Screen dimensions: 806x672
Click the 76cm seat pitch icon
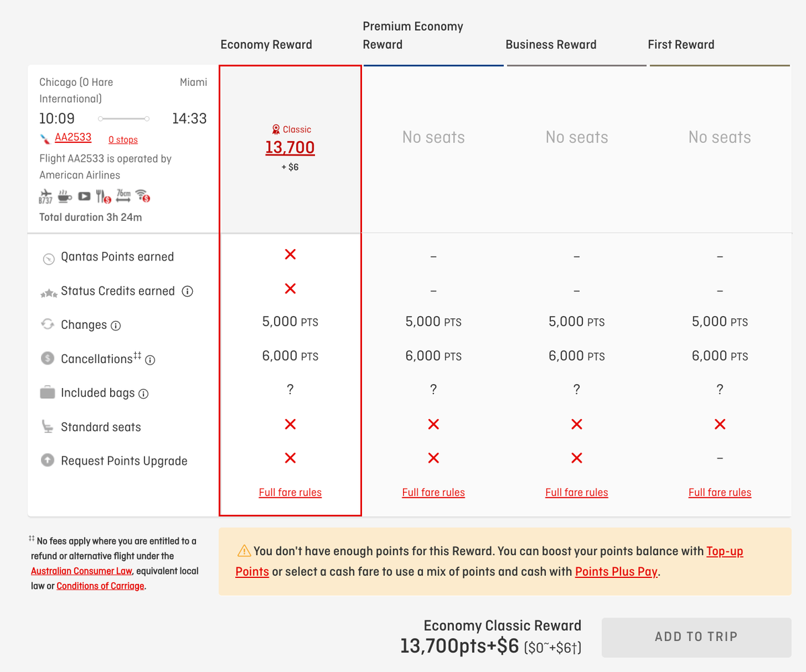pos(123,196)
